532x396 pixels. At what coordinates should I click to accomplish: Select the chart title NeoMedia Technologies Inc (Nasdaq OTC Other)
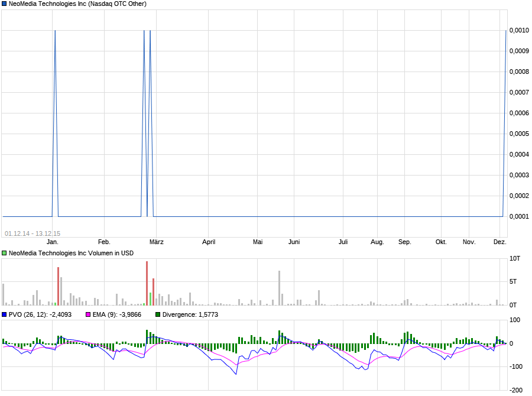tap(77, 4)
